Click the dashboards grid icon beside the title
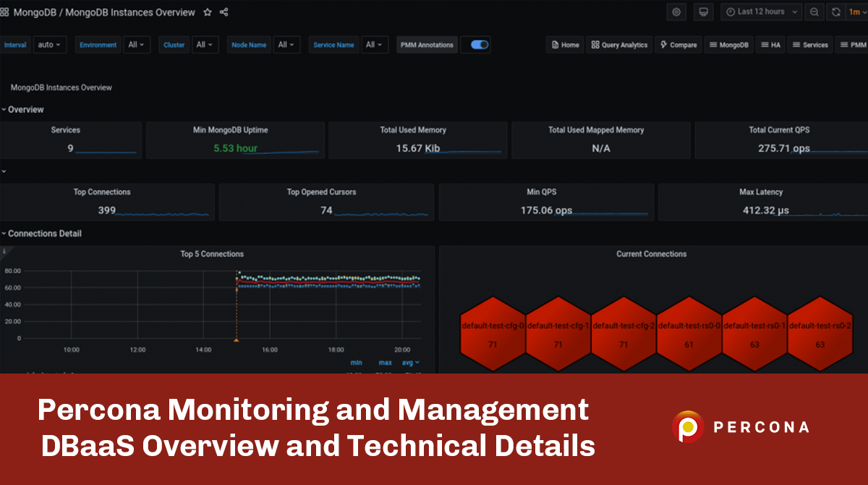The width and height of the screenshot is (868, 485). pyautogui.click(x=4, y=12)
